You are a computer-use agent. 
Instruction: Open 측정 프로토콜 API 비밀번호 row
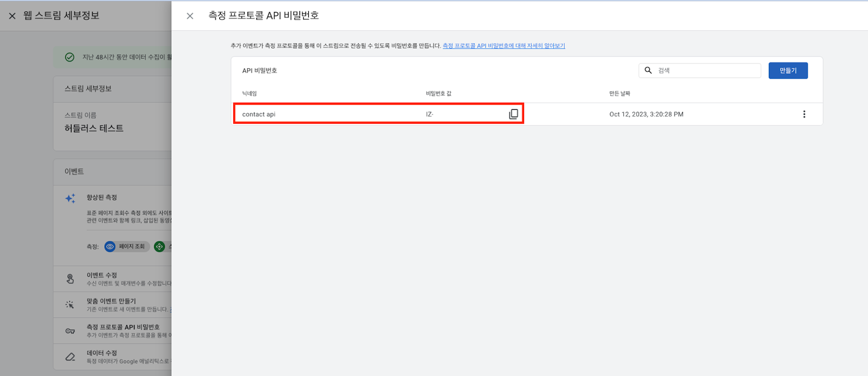(112, 331)
